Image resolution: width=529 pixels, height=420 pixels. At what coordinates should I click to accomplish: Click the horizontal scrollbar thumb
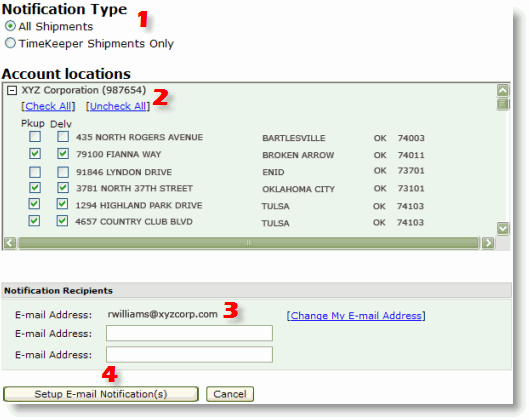(x=249, y=243)
